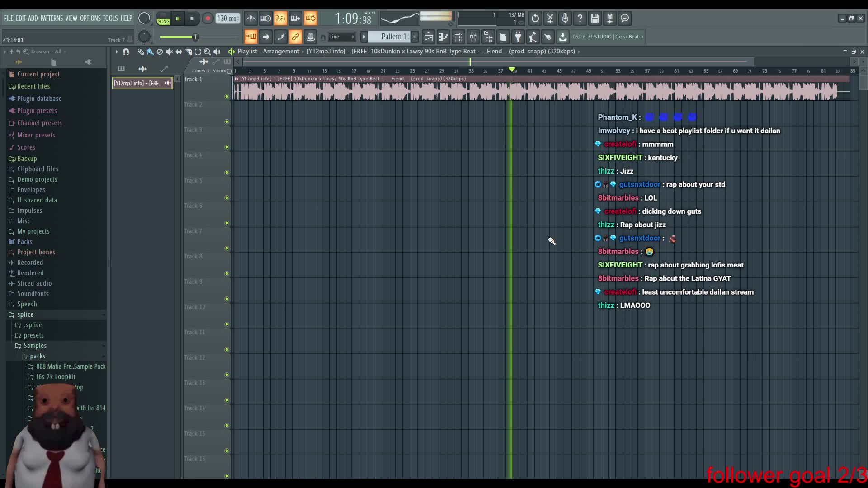Select the Zoom tool in playlist toolbar

click(x=207, y=52)
